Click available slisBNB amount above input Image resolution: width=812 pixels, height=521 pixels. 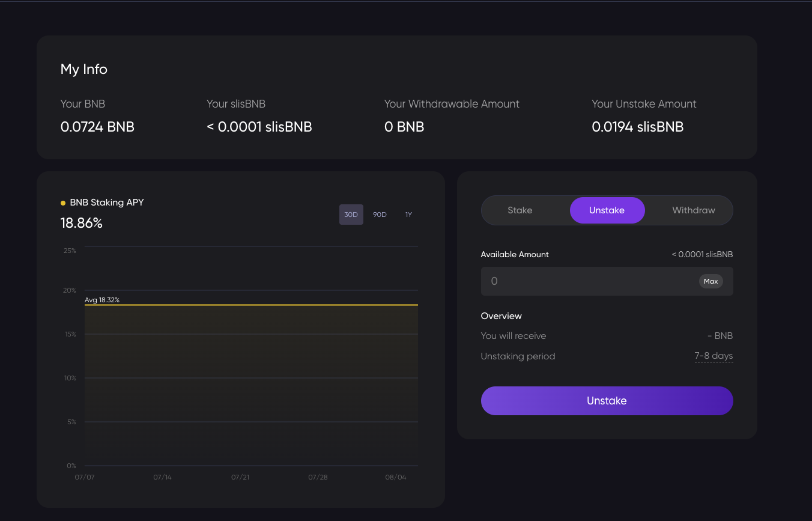click(x=702, y=254)
